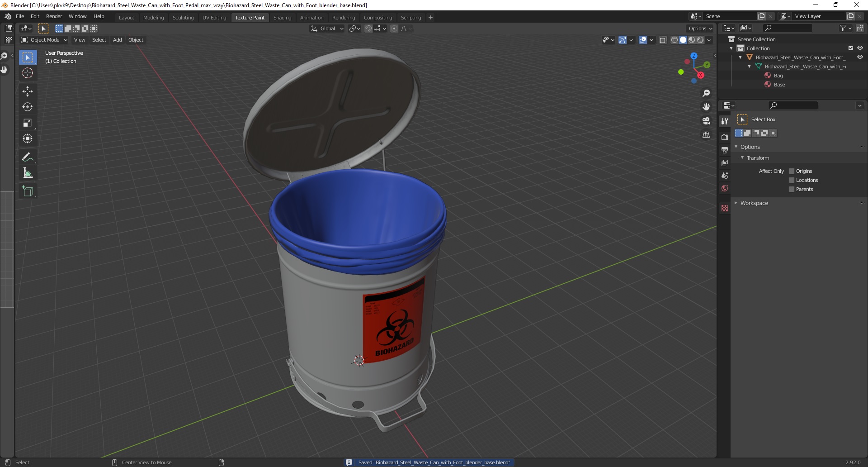Toggle X-ray mode in viewport header
Viewport: 868px width, 467px height.
663,40
